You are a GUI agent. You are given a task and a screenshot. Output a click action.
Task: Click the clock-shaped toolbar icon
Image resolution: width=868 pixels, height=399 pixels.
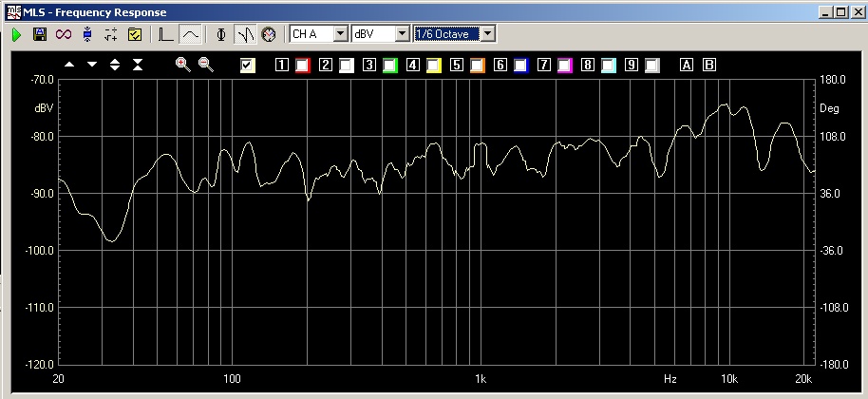268,34
